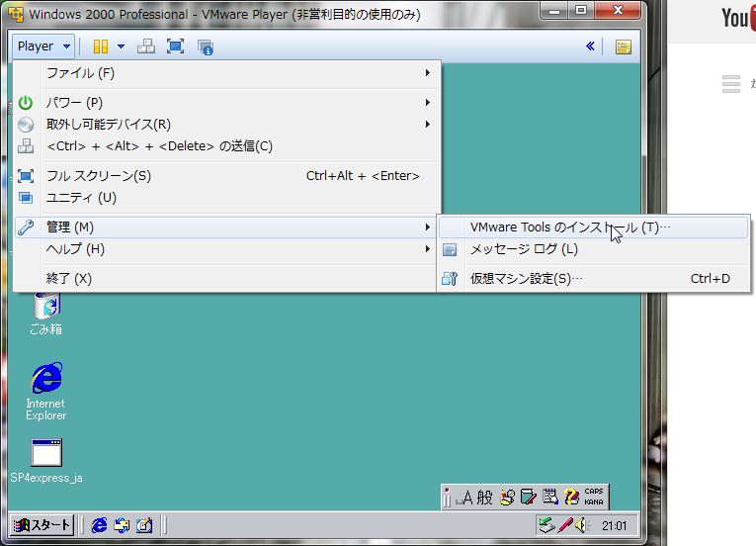Toggle CAPS KANA key indicator
Screen dimensions: 756x546
point(594,497)
